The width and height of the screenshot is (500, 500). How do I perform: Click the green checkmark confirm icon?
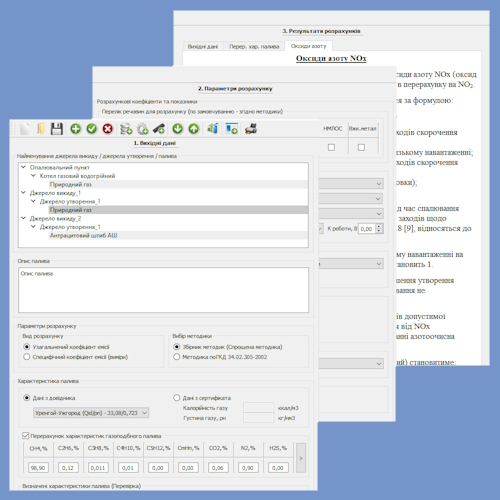click(x=92, y=129)
